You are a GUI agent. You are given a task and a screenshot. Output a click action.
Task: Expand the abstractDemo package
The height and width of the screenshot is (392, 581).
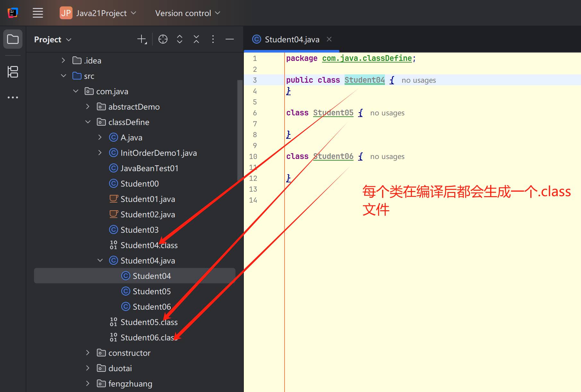[x=88, y=106]
